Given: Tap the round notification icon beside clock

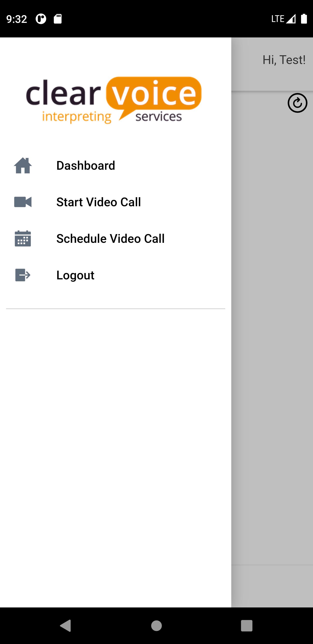Looking at the screenshot, I should click(41, 19).
